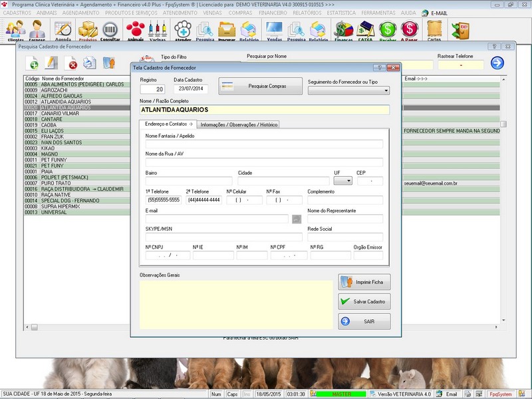Open the CAIXA cash register icon
The height and width of the screenshot is (399, 532).
[x=365, y=30]
